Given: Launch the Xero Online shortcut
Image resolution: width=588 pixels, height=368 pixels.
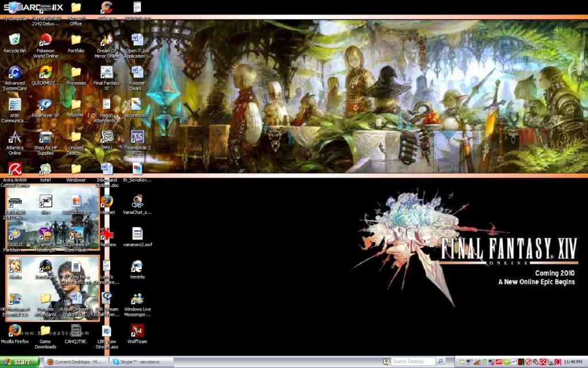Looking at the screenshot, I should 45,266.
